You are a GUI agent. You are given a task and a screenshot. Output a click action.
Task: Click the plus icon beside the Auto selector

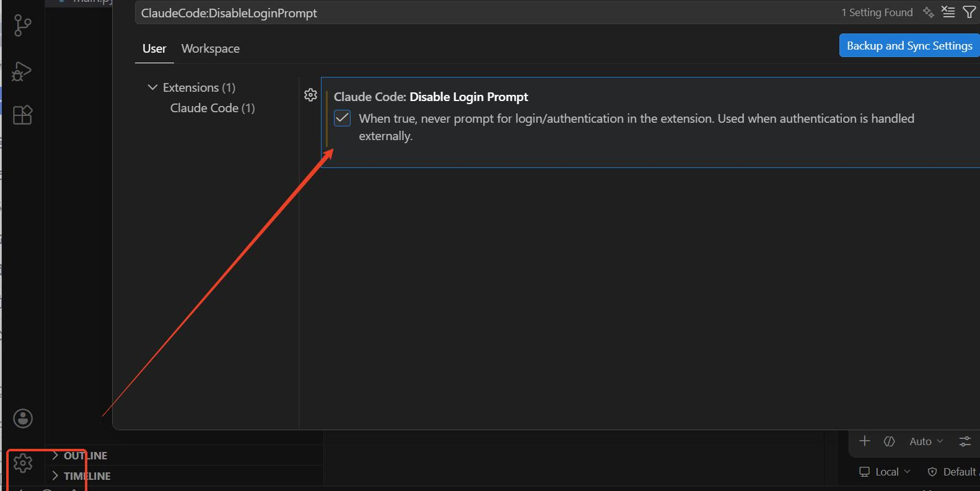(x=865, y=441)
